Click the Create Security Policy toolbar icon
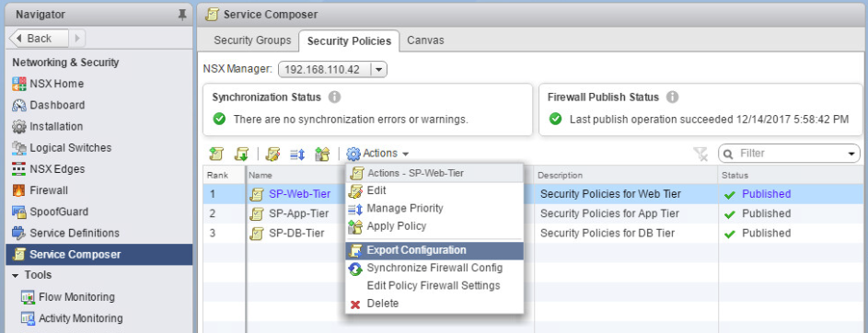Image resolution: width=868 pixels, height=333 pixels. [x=216, y=154]
